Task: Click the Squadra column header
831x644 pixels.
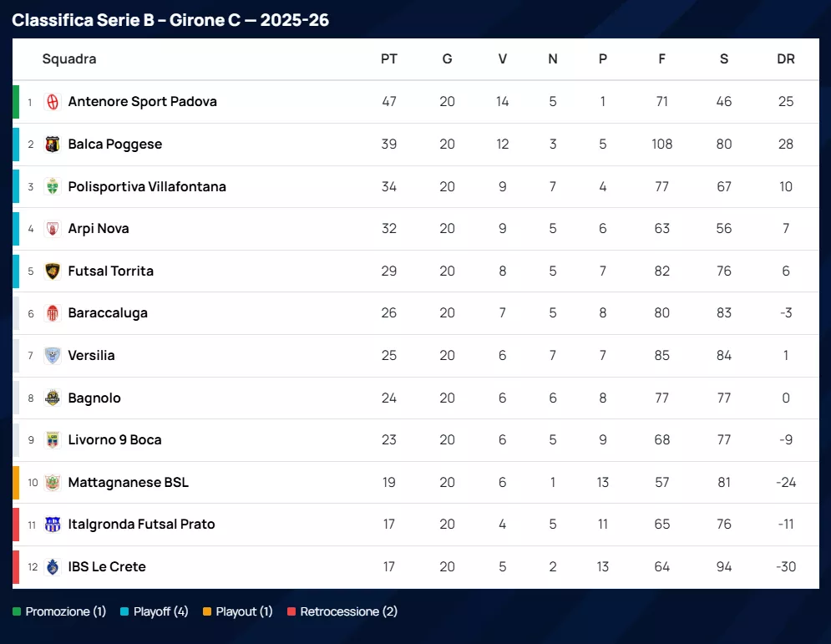Action: [x=69, y=59]
